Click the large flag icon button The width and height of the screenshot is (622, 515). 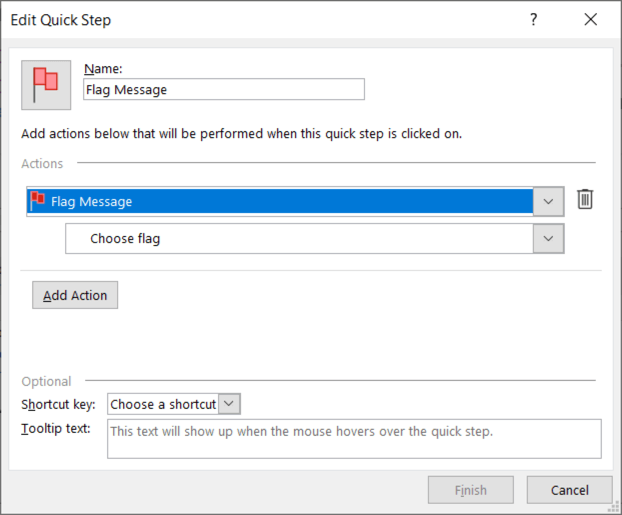[46, 84]
